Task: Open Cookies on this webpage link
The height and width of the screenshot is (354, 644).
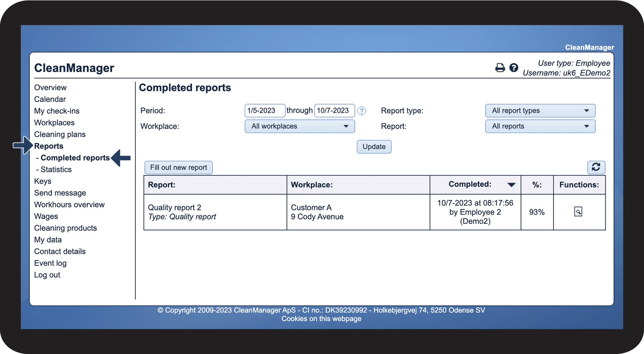Action: point(321,319)
